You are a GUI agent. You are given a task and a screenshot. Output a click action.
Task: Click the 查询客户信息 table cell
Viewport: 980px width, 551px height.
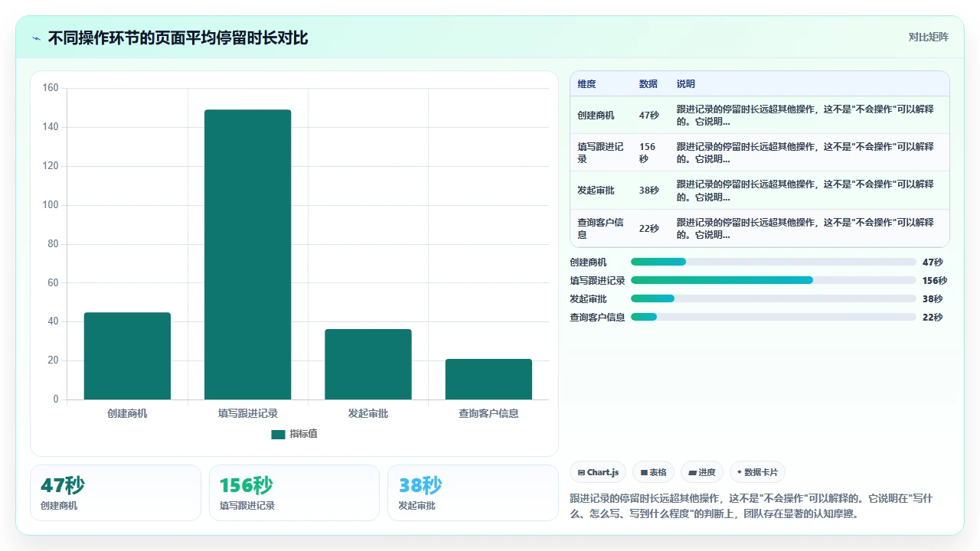601,228
